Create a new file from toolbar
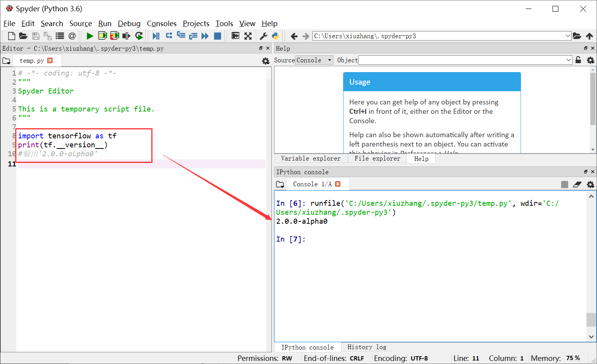The height and width of the screenshot is (364, 597). coord(11,36)
